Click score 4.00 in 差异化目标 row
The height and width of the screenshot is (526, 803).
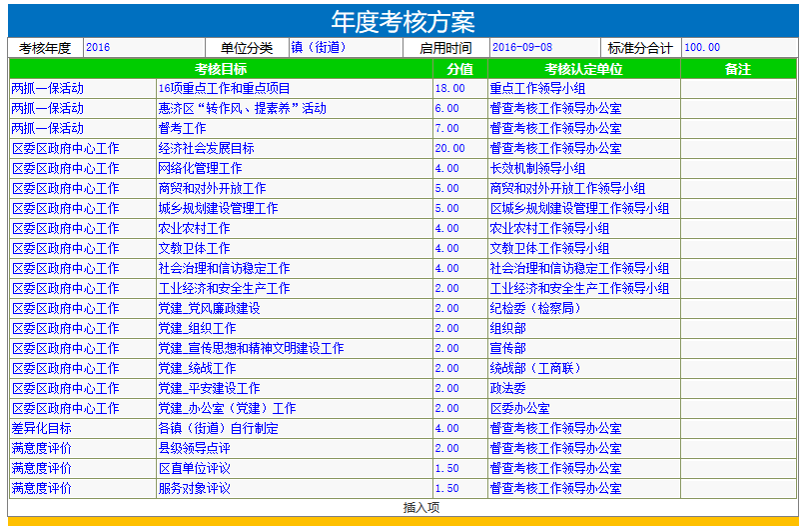pos(460,428)
